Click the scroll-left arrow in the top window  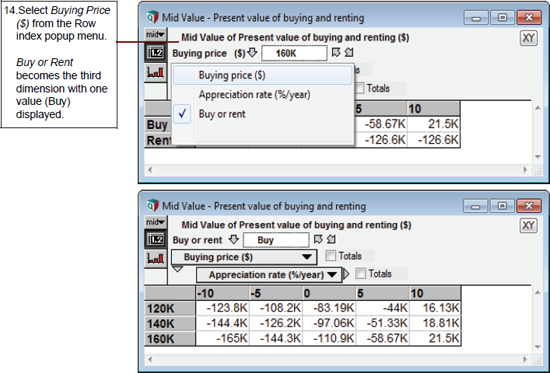(x=150, y=170)
